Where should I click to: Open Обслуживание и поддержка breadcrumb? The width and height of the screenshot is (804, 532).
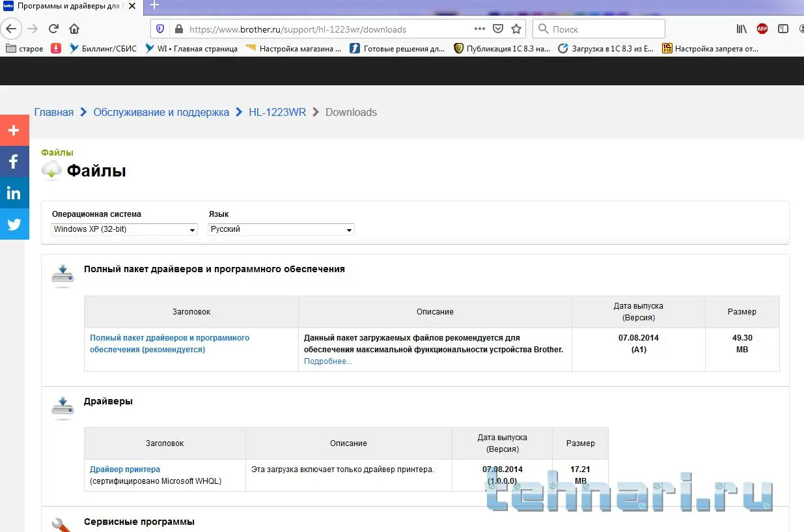(161, 112)
